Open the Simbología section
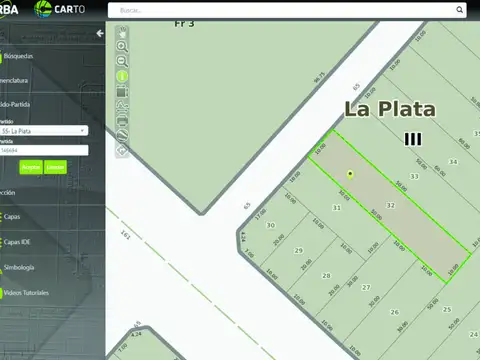The height and width of the screenshot is (360, 480). pos(19,267)
